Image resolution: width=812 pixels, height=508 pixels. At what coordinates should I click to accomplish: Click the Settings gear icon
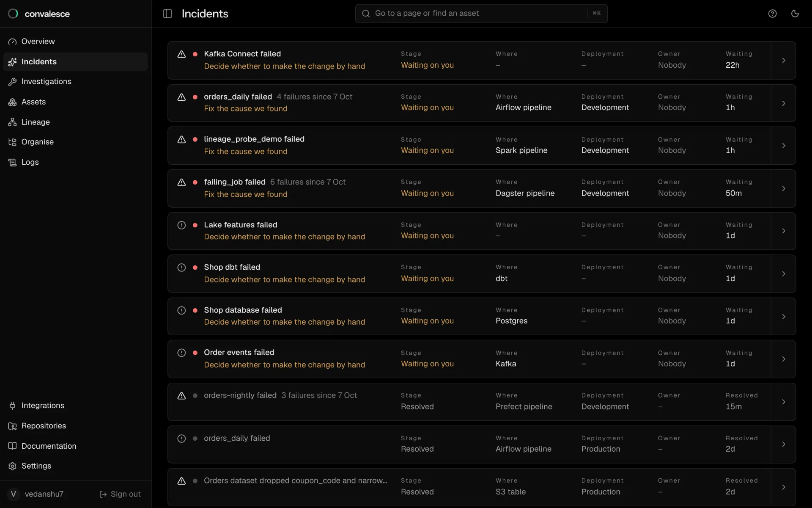click(x=12, y=466)
